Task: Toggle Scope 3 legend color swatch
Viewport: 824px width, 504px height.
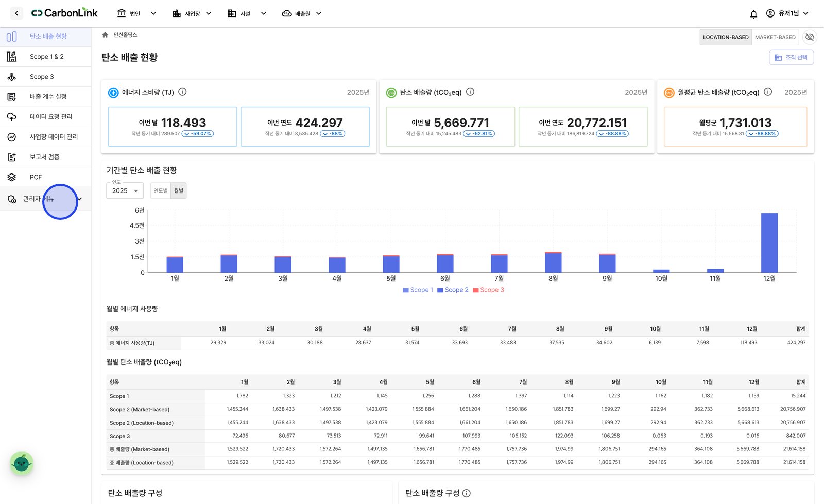Action: pyautogui.click(x=476, y=290)
